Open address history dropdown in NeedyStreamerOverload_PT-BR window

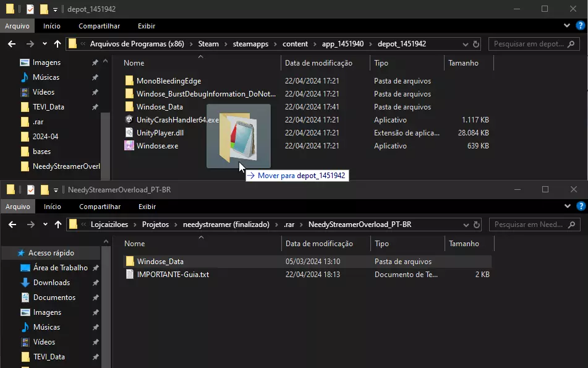point(466,225)
